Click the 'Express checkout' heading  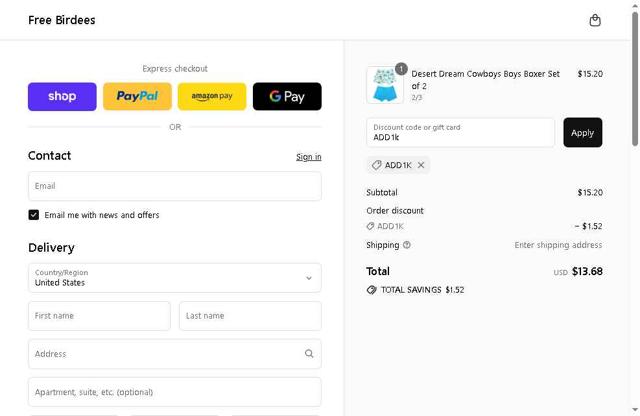coord(175,69)
